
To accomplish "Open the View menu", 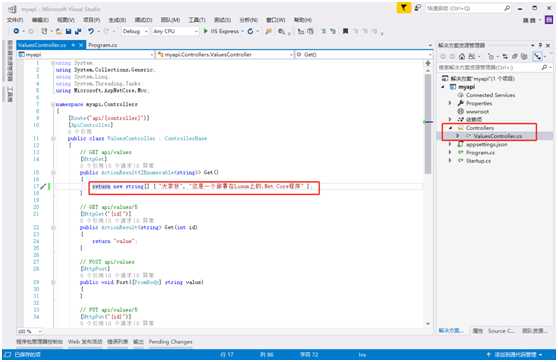I will pyautogui.click(x=66, y=20).
